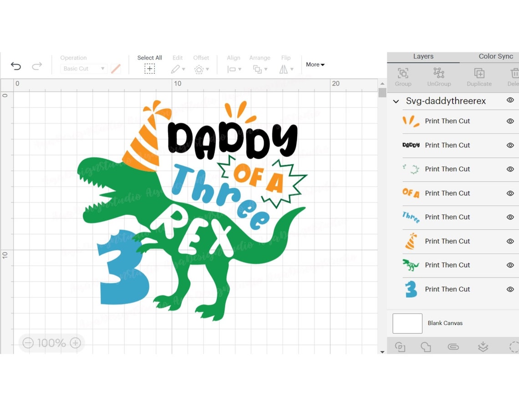Click the Undo arrow
This screenshot has width=519, height=420.
16,66
